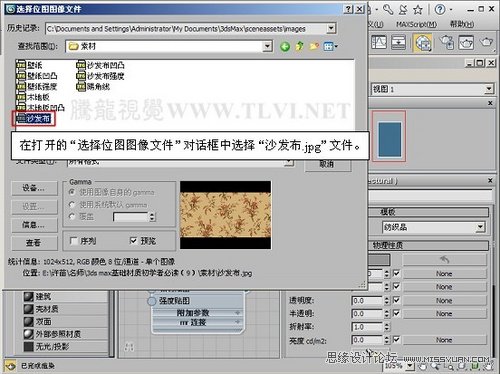
Task: Click the 取消 button
Action: click(328, 165)
